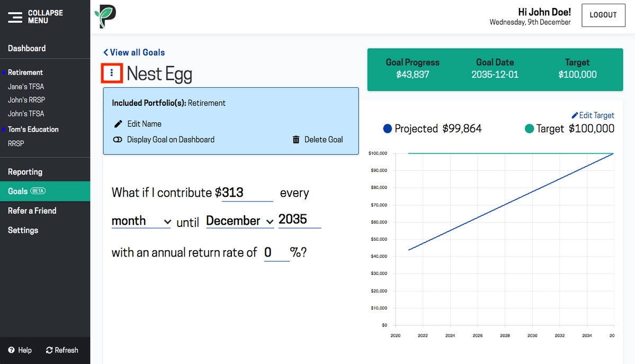
Task: Click the Nest Egg goal title
Action: pyautogui.click(x=159, y=74)
